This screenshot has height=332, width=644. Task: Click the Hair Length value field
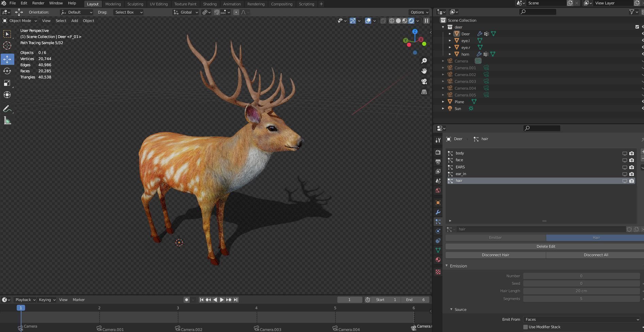581,291
